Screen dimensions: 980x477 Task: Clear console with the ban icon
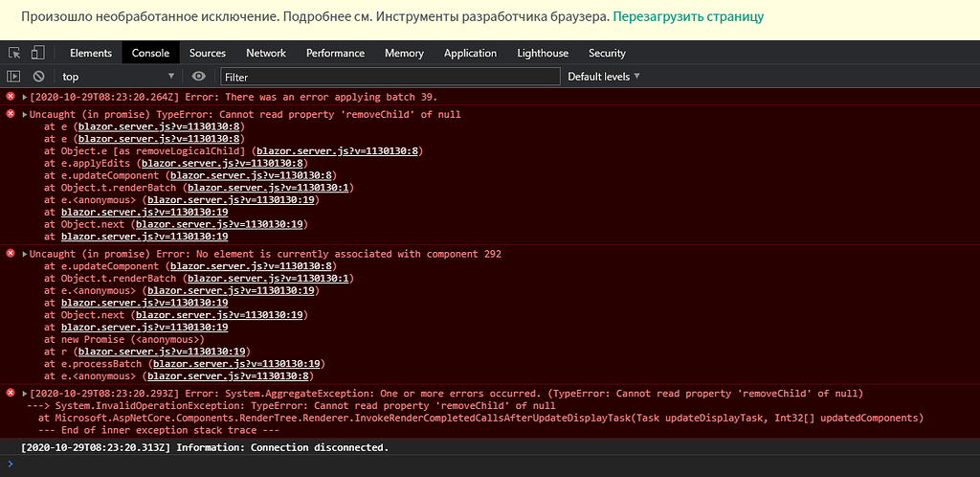coord(38,77)
